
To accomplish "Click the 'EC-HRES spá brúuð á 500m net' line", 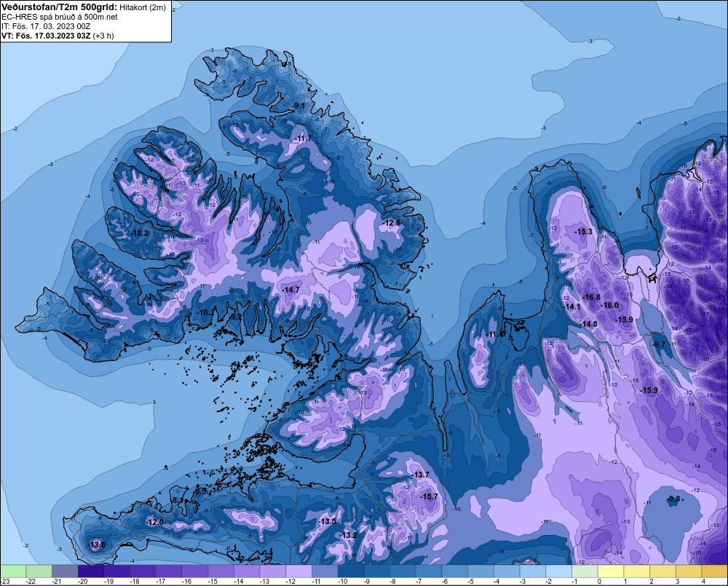I will pos(60,17).
